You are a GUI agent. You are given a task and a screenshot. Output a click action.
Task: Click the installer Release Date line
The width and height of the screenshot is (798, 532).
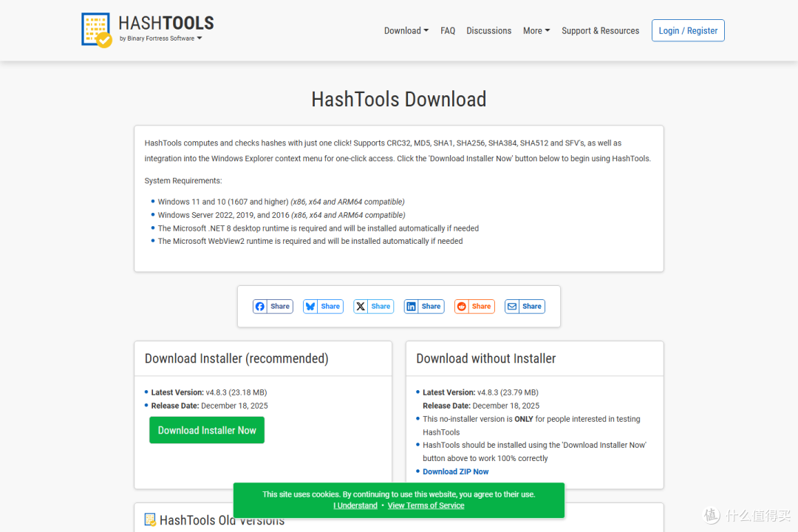click(209, 406)
